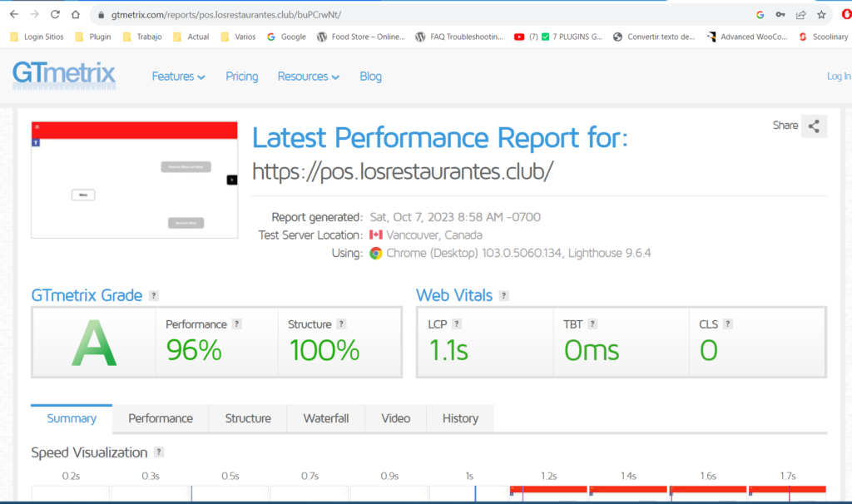Click the browser home icon

(x=76, y=14)
